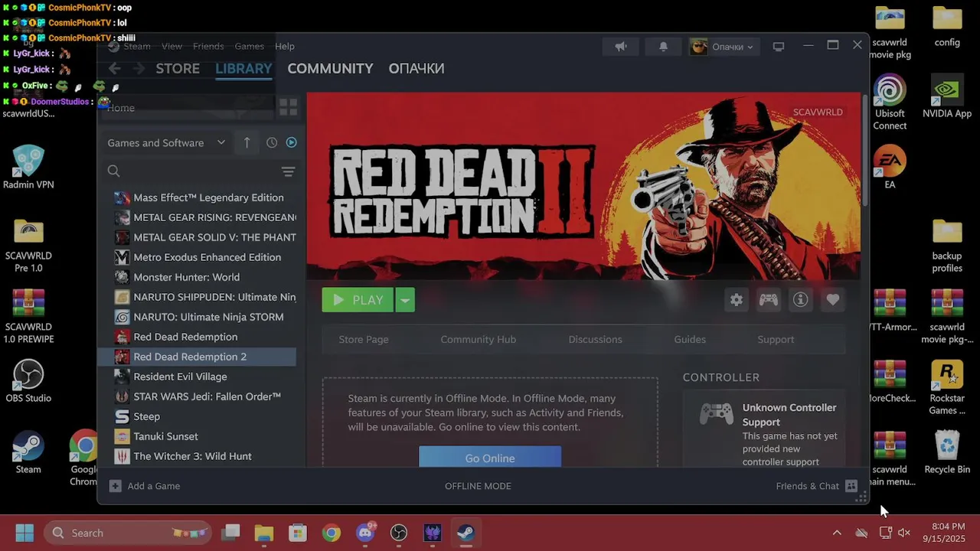Select Monster Hunter: World in library
This screenshot has width=980, height=551.
(x=198, y=277)
